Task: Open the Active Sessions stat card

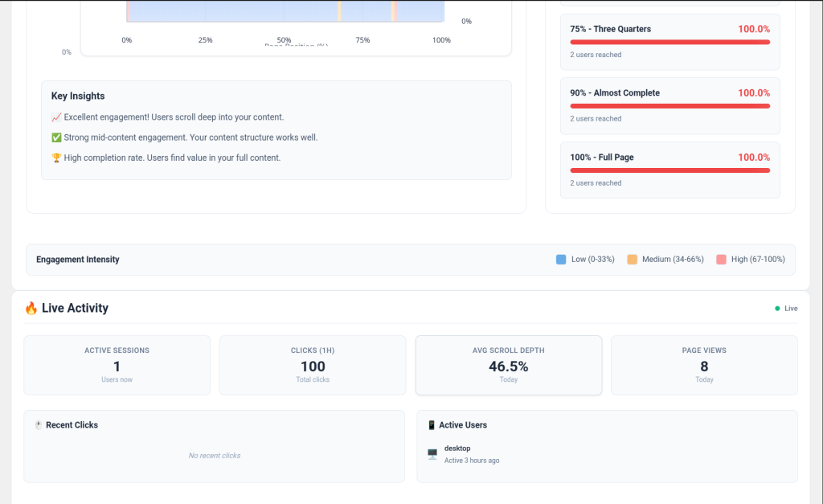Action: pos(117,366)
